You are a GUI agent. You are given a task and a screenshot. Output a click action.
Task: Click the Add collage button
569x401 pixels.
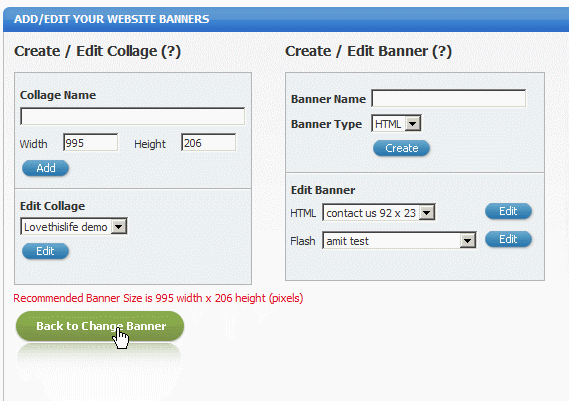pos(45,168)
